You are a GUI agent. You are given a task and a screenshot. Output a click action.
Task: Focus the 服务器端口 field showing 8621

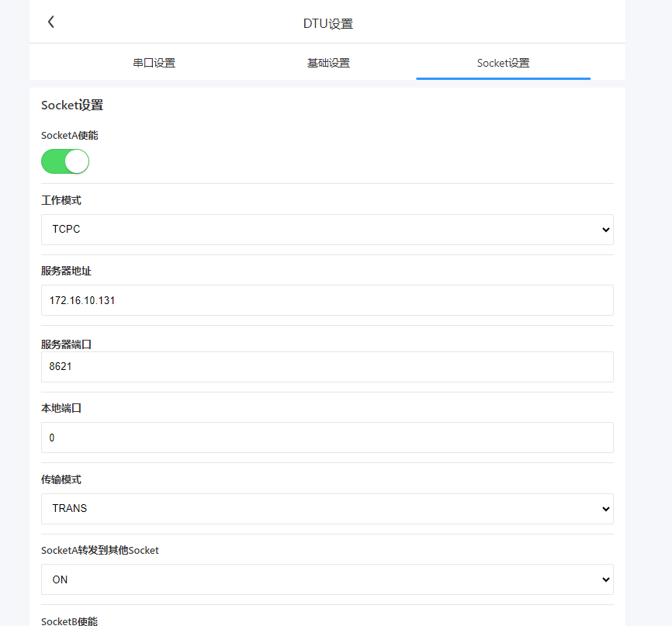click(x=327, y=367)
